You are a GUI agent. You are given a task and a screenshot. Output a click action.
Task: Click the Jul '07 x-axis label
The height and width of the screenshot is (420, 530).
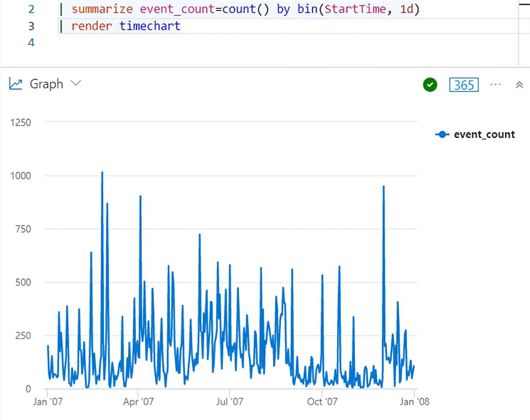(x=230, y=401)
